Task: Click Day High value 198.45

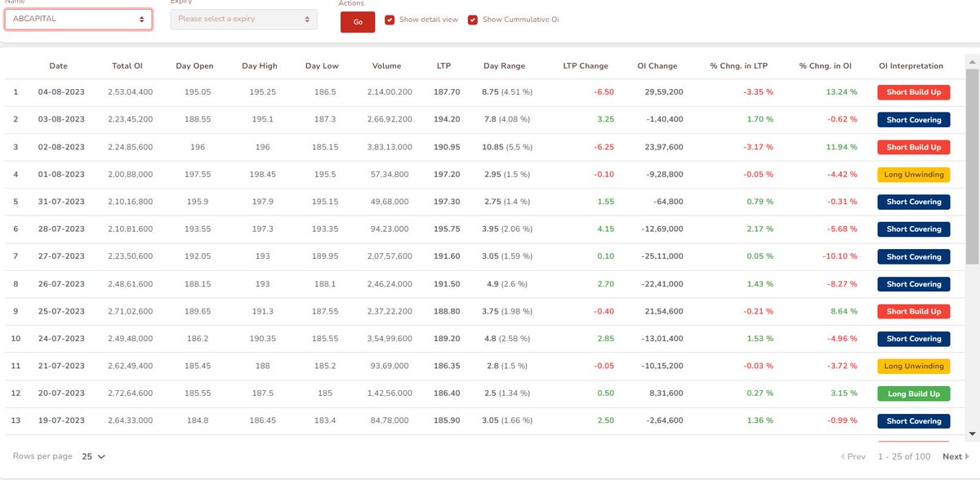Action: pos(263,175)
